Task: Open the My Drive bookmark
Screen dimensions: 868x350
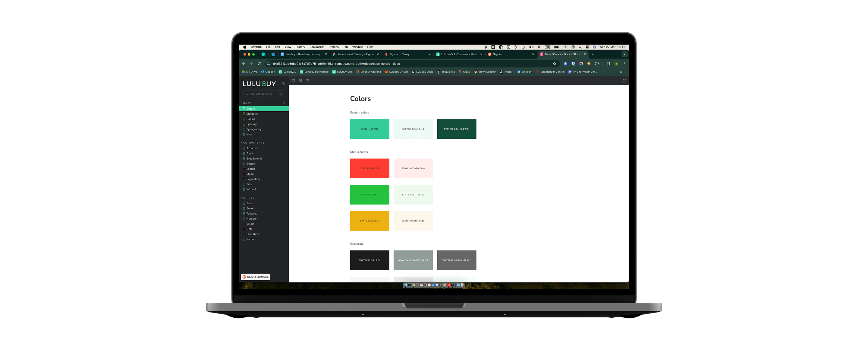Action: point(249,72)
